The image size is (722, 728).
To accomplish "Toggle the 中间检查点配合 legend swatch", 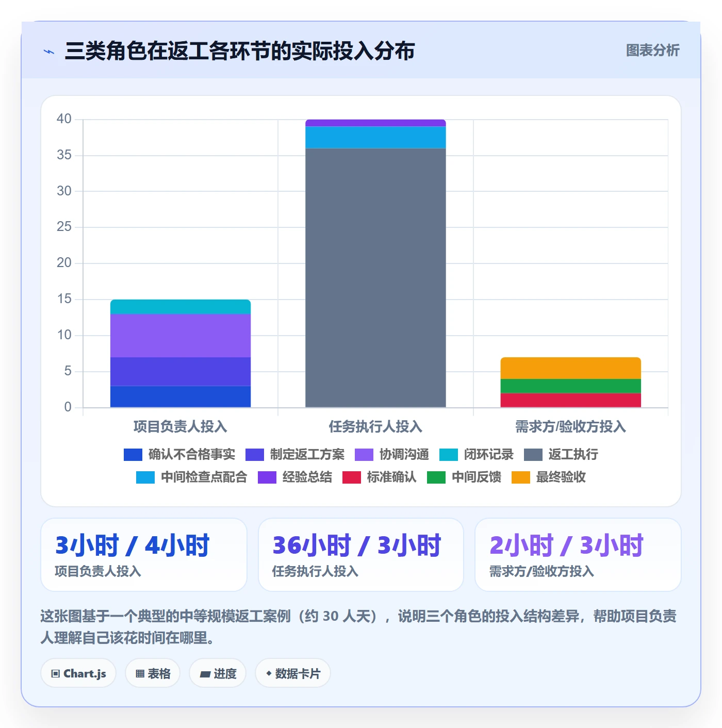I will 145,477.
